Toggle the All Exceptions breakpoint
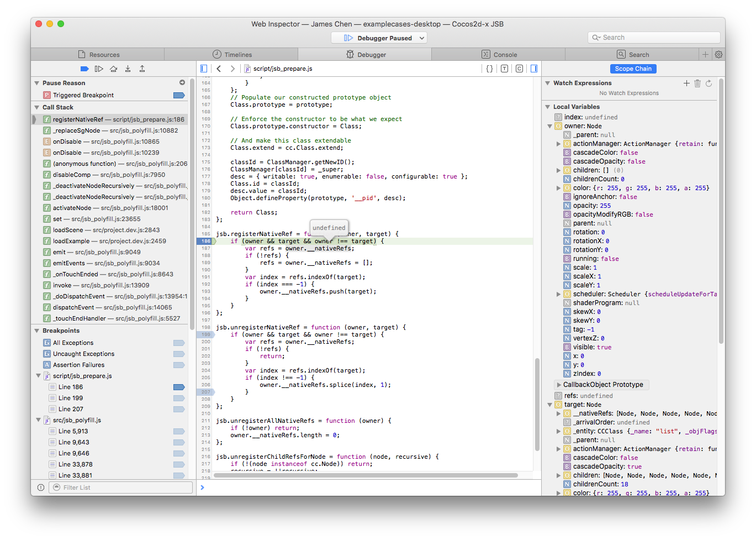This screenshot has width=756, height=540. [178, 343]
